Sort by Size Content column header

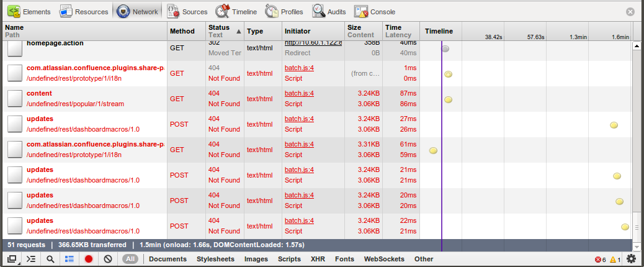click(x=364, y=31)
